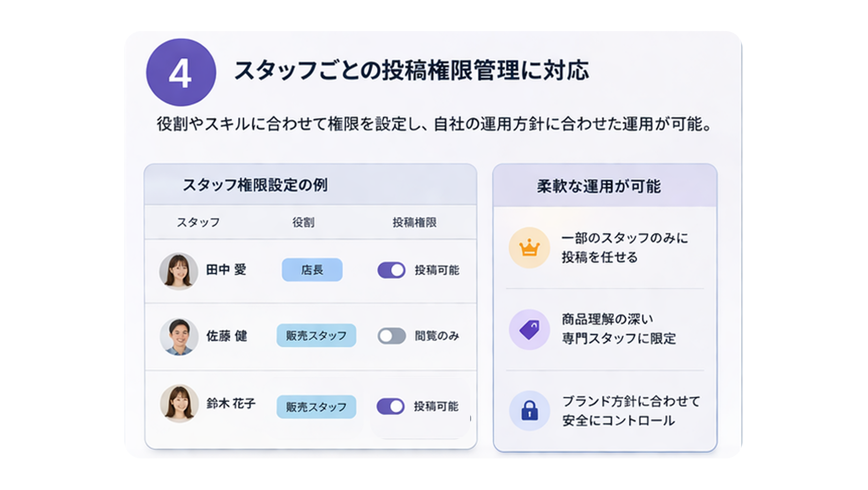Viewport: 868px width, 490px height.
Task: Click the orange crown icon
Action: (x=529, y=248)
